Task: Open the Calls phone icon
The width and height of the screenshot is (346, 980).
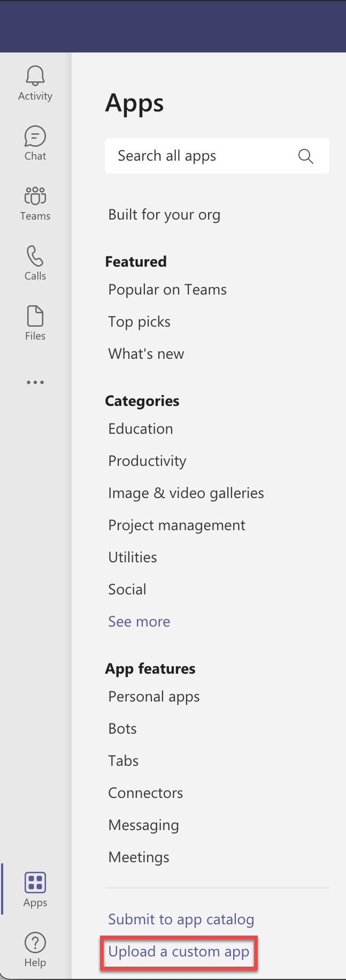Action: coord(35,256)
